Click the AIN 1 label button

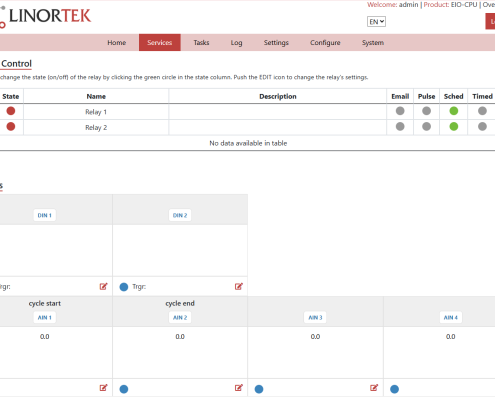(45, 317)
